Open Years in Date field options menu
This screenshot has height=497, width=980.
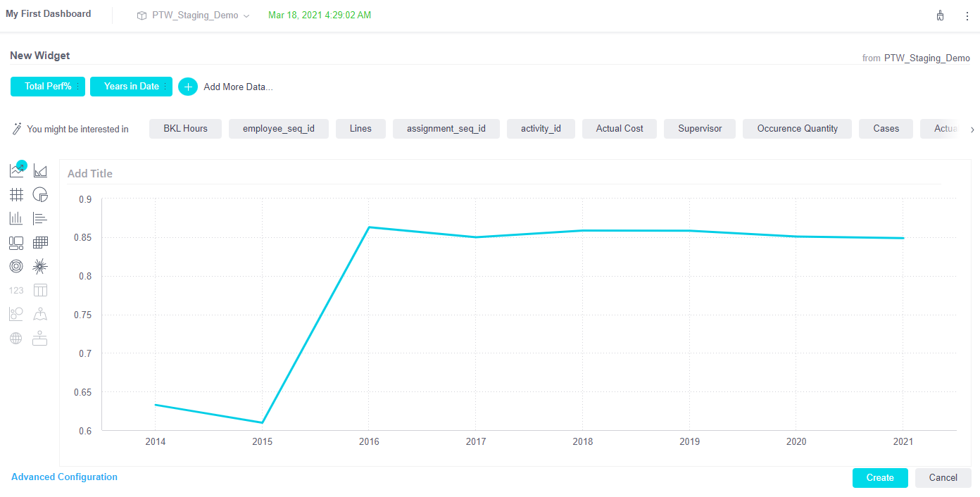tap(165, 87)
